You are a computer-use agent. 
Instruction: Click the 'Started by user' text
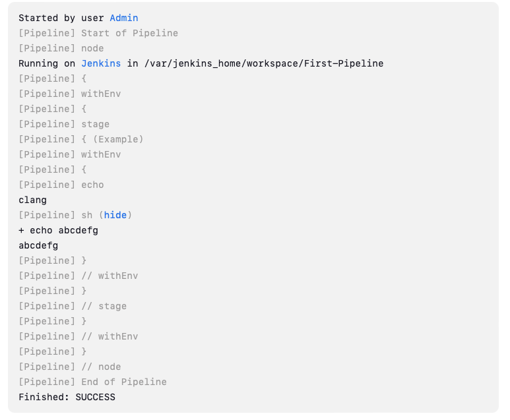pos(61,18)
